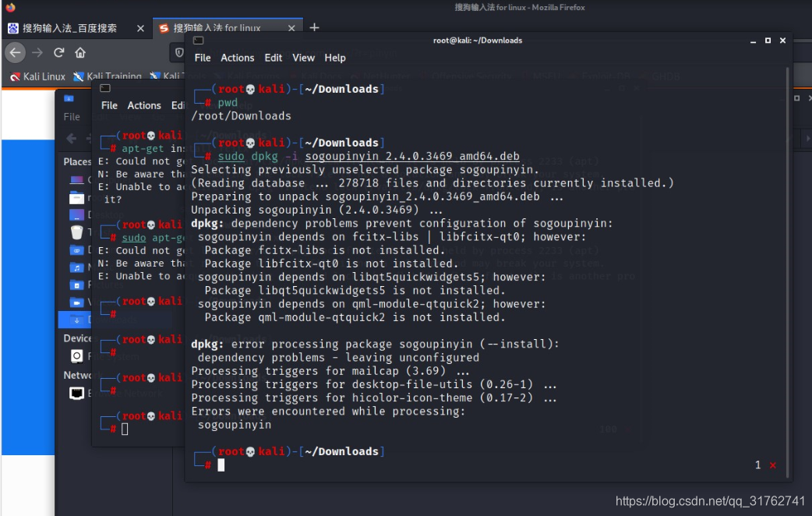Open the View menu in front terminal

tap(303, 58)
